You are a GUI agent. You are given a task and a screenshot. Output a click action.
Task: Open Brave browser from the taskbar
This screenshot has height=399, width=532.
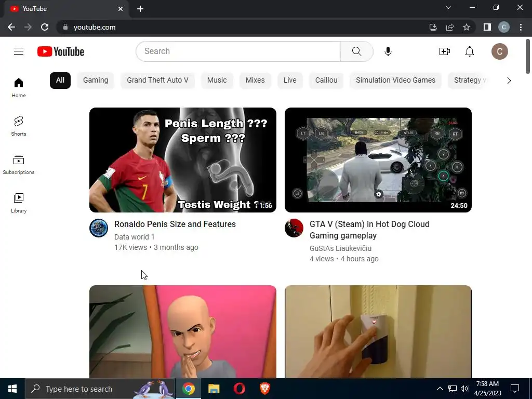264,389
